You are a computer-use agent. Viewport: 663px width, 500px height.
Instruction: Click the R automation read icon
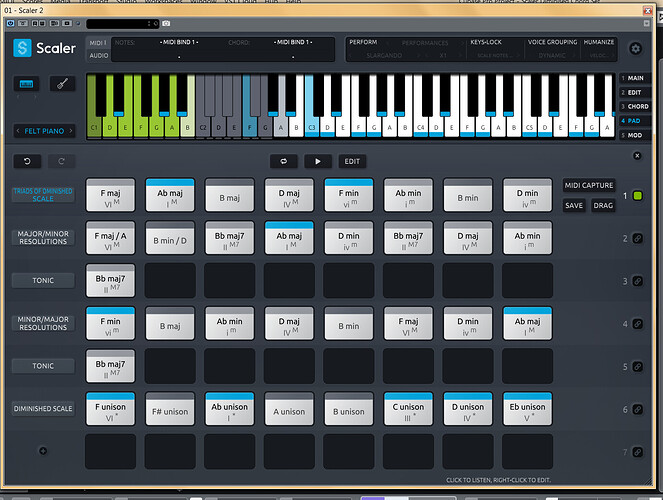tap(35, 23)
